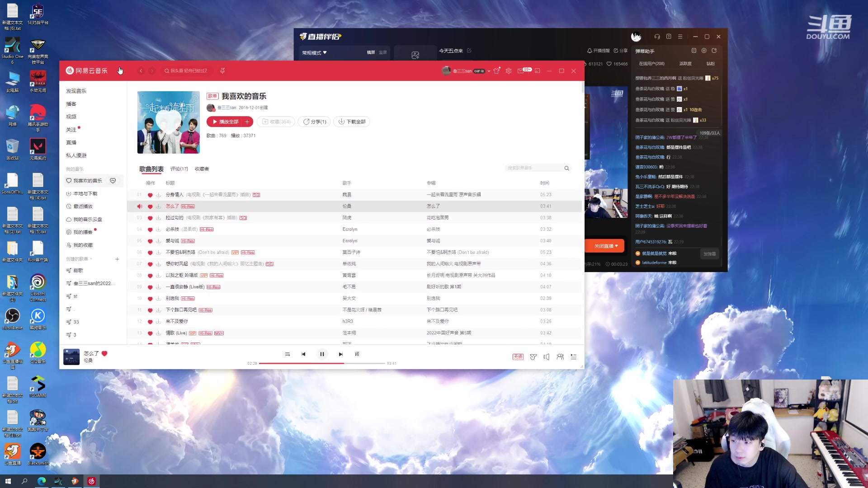The image size is (868, 488).
Task: Toggle heartbeat mode beside 我喜欢的音乐
Action: coord(113,181)
